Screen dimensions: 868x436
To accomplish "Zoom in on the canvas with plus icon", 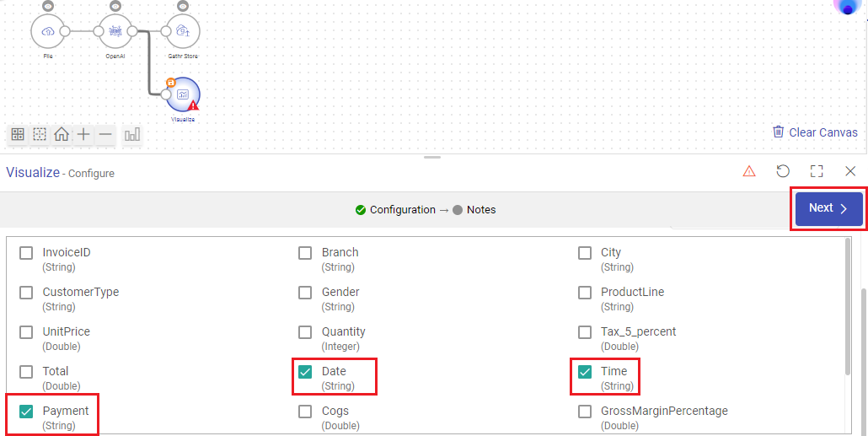I will click(83, 134).
